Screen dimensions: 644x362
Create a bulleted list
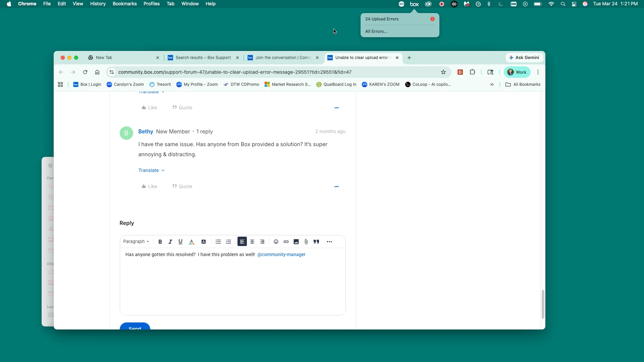[218, 242]
